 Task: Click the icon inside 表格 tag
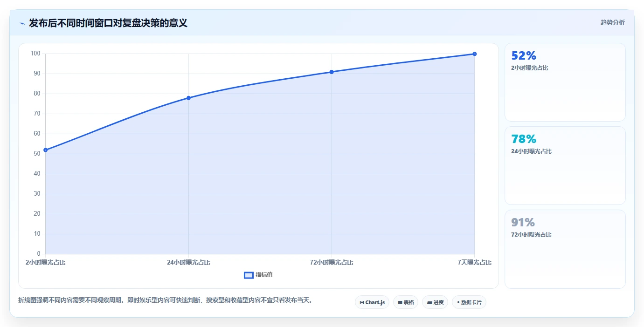pyautogui.click(x=400, y=303)
